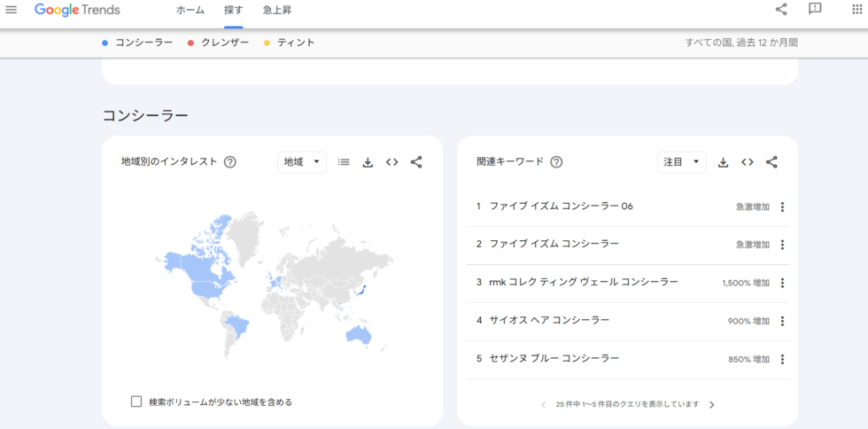Open help for 地域別のインタレスト
The width and height of the screenshot is (868, 429).
coord(230,162)
